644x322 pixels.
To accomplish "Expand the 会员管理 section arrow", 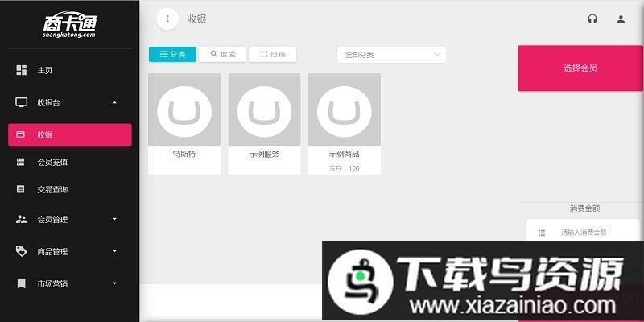I will click(114, 219).
